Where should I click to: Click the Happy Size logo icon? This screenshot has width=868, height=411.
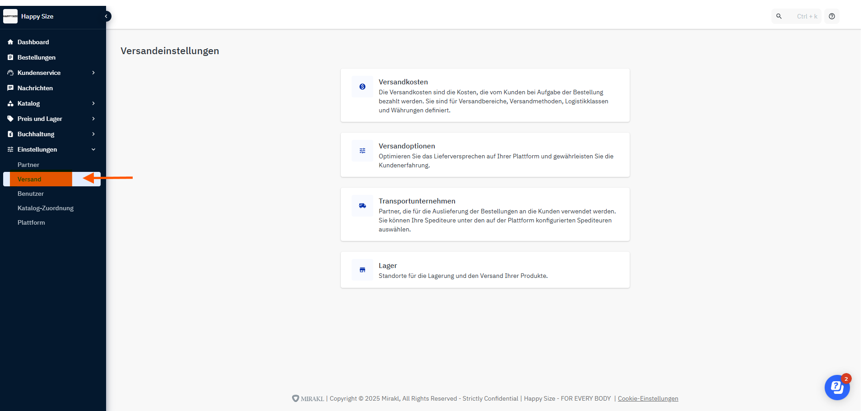coord(10,16)
